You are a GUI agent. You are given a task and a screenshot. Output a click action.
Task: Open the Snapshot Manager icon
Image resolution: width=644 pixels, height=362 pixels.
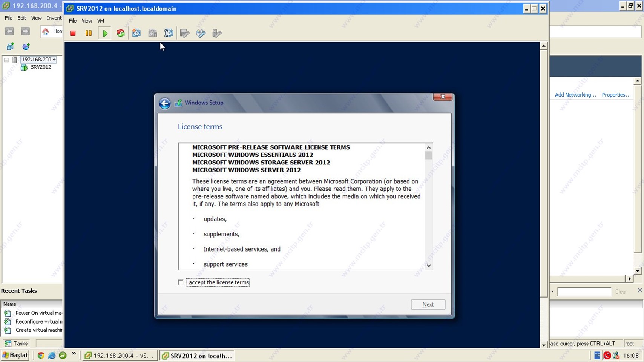tap(169, 33)
